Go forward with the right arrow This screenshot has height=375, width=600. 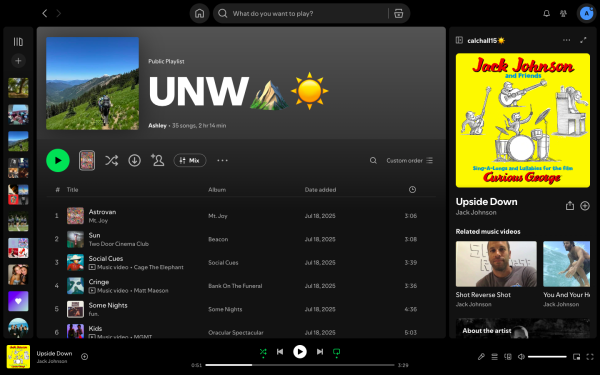point(59,13)
